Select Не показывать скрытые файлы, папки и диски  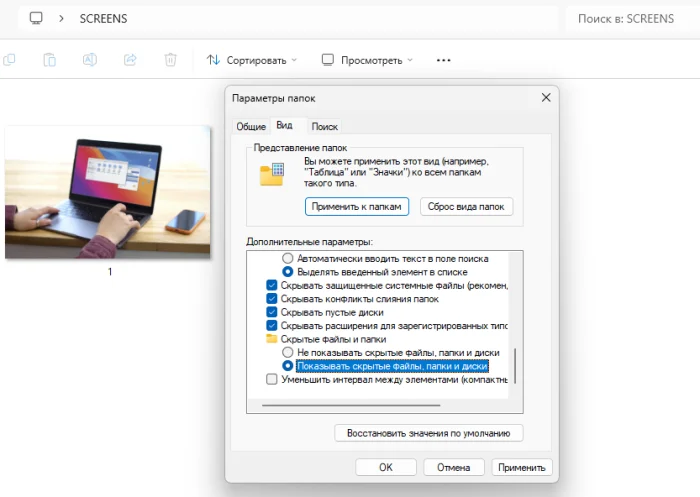click(x=392, y=353)
